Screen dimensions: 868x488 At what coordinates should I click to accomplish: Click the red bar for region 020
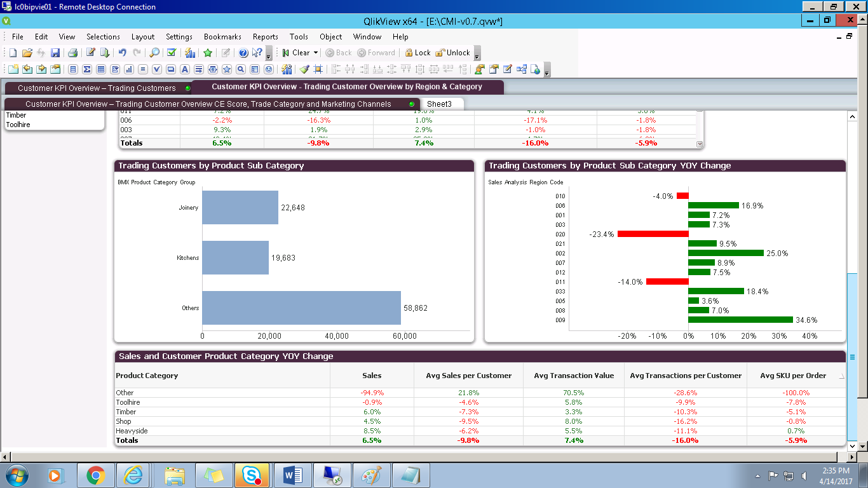pos(653,234)
